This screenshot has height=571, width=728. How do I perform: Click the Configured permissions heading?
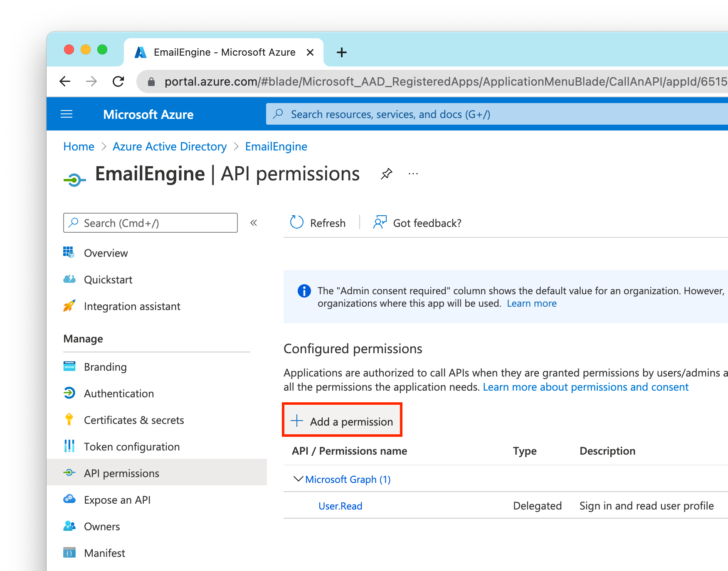click(353, 349)
